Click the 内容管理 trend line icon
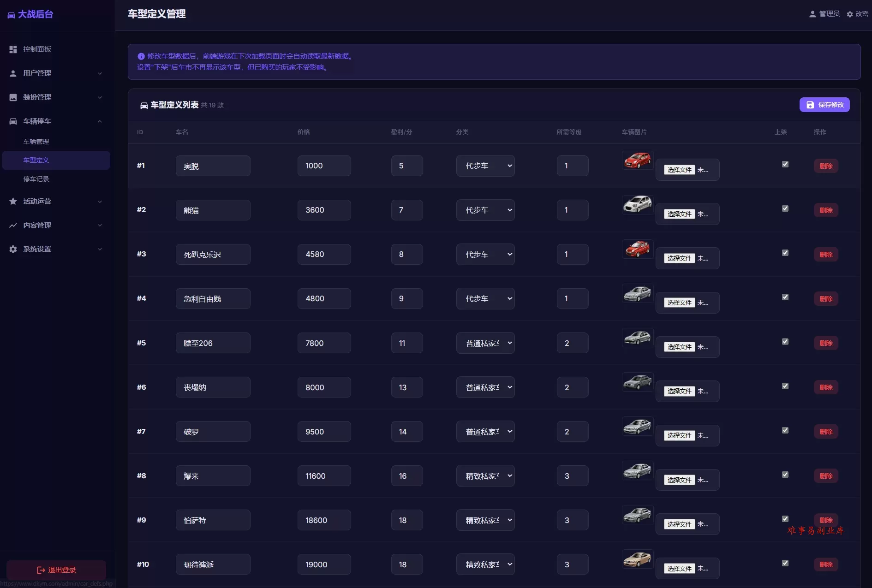 tap(13, 226)
